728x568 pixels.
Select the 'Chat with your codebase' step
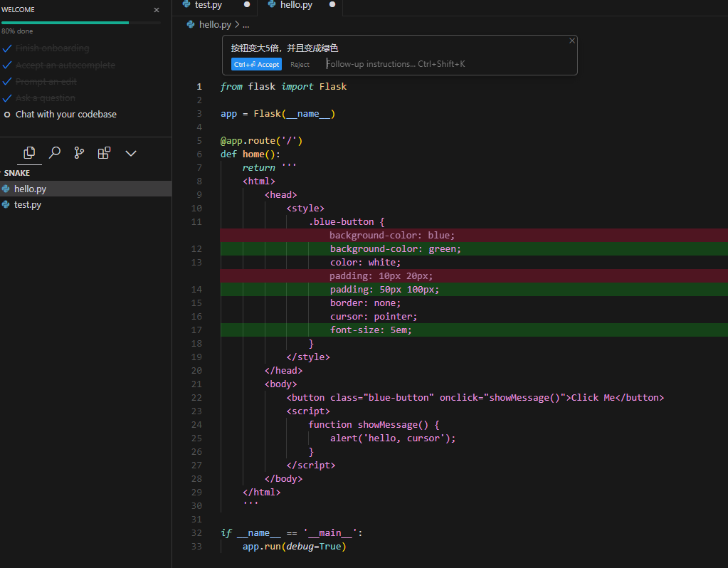[x=65, y=115]
